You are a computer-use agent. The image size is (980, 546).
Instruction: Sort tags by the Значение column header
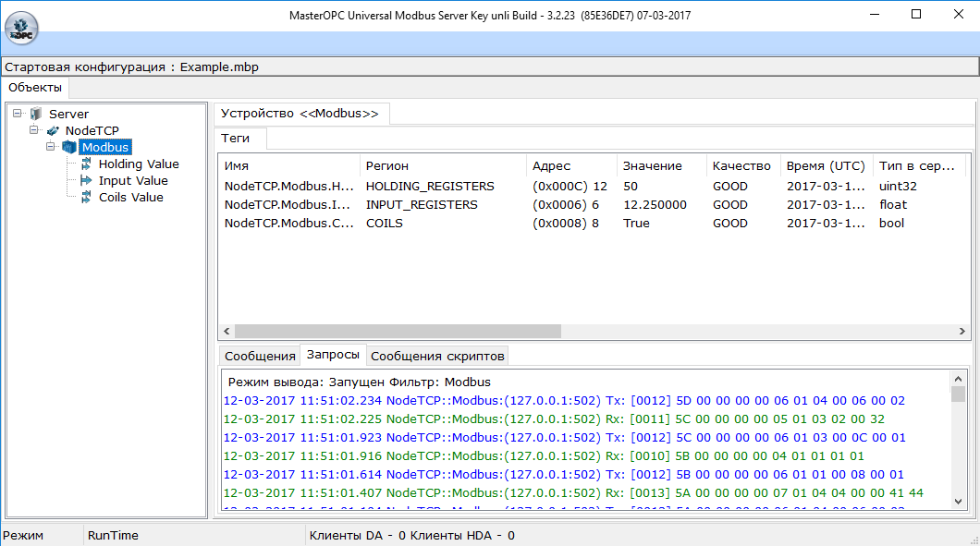point(652,165)
